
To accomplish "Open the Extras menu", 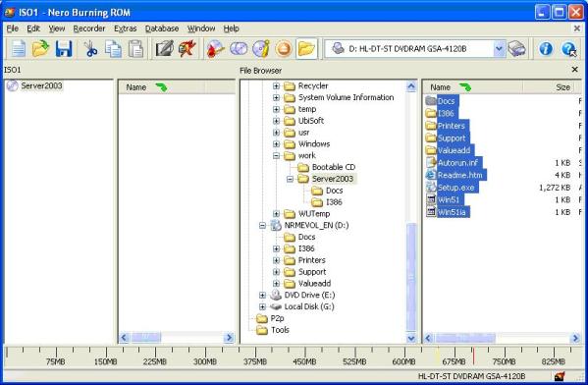I will 126,28.
